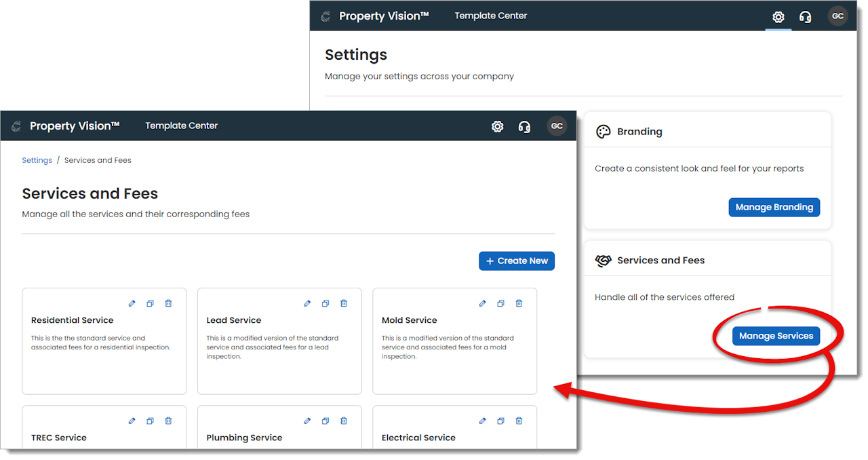Click copy icon on Plumbing Service card
The image size is (868, 460).
(x=325, y=421)
